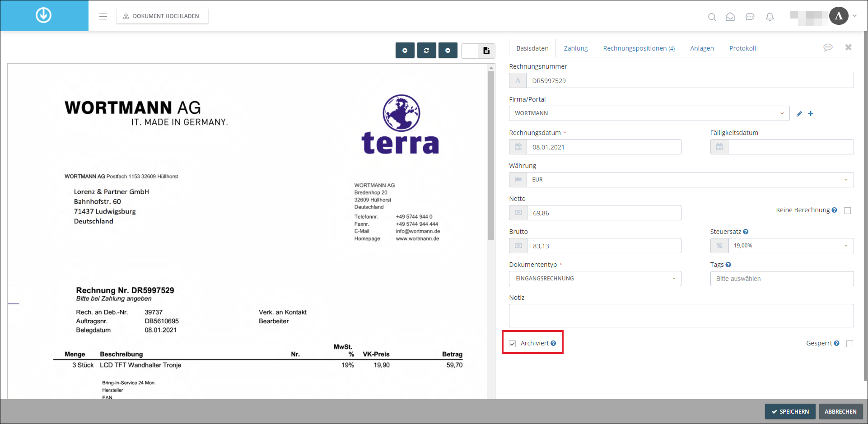Viewport: 868px width, 424px height.
Task: Open Rechnungsdatum calendar icon
Action: point(518,147)
